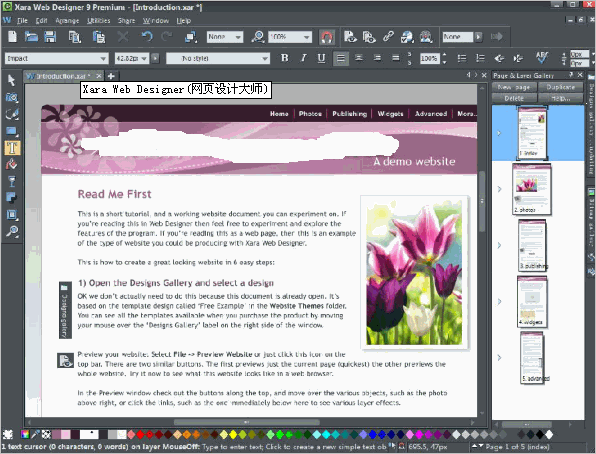
Task: Expand page 4 widgets in gallery
Action: tap(499, 302)
